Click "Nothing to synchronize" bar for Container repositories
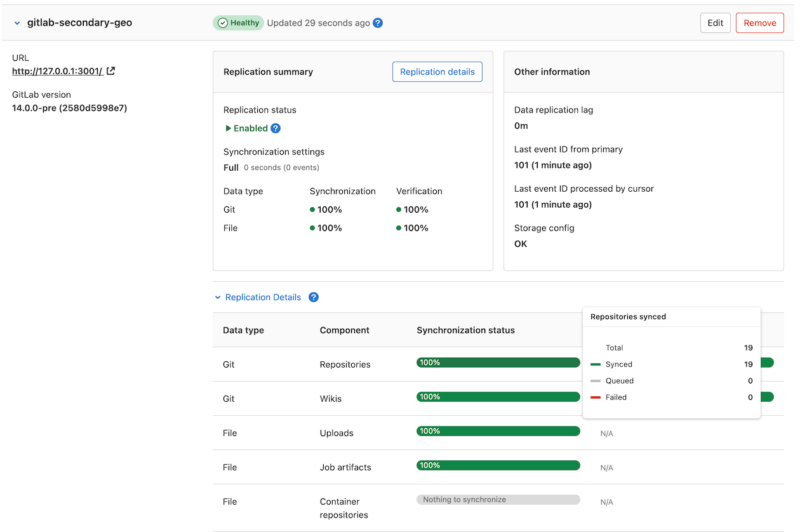The height and width of the screenshot is (532, 800). 498,499
